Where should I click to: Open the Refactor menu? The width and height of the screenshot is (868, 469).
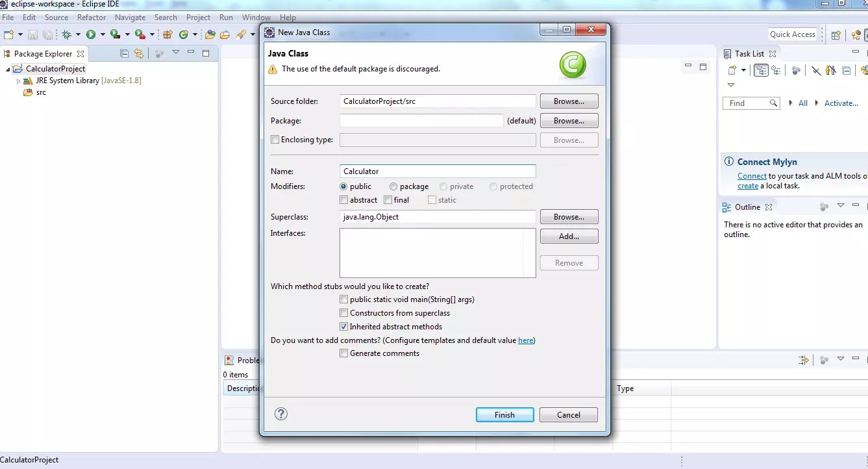pos(91,17)
